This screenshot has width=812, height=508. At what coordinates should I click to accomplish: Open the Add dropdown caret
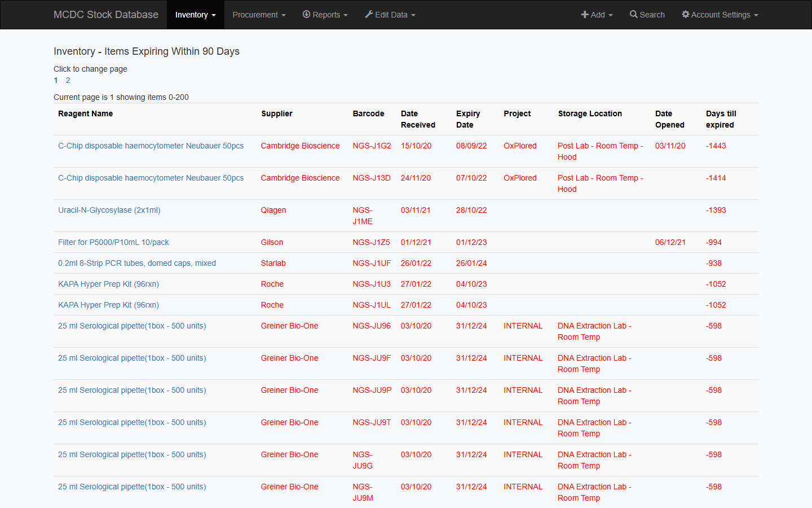[610, 15]
